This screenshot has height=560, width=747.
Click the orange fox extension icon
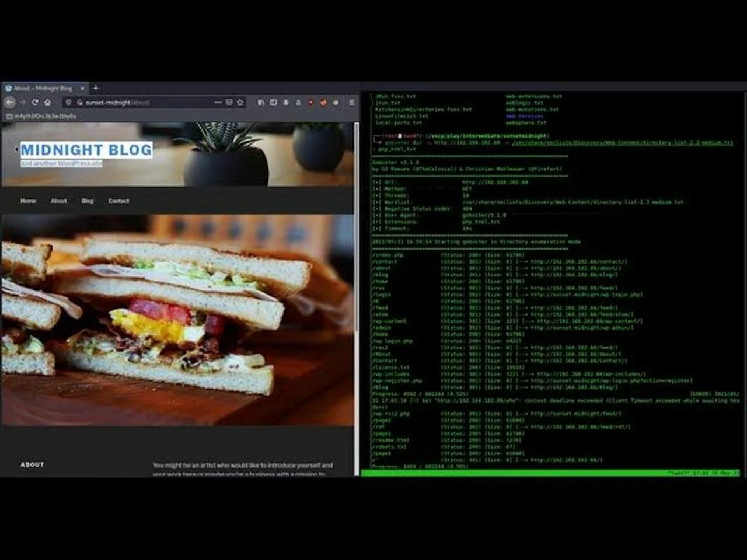(323, 102)
